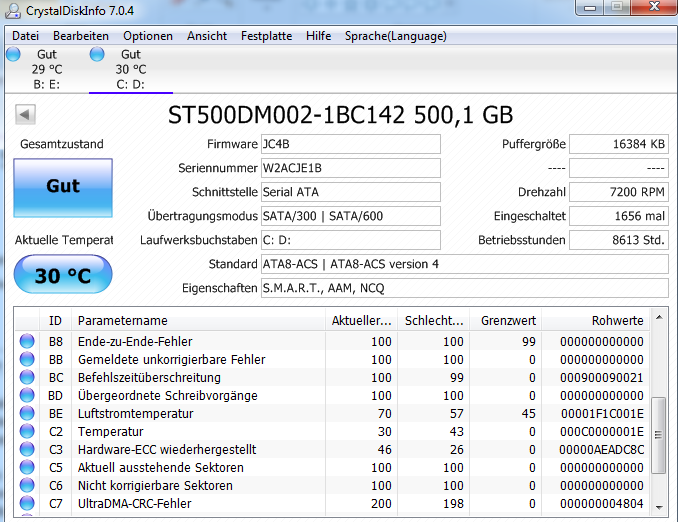This screenshot has height=522, width=678.
Task: Click the Betriebsstunden value 8613 Std.
Action: [619, 240]
